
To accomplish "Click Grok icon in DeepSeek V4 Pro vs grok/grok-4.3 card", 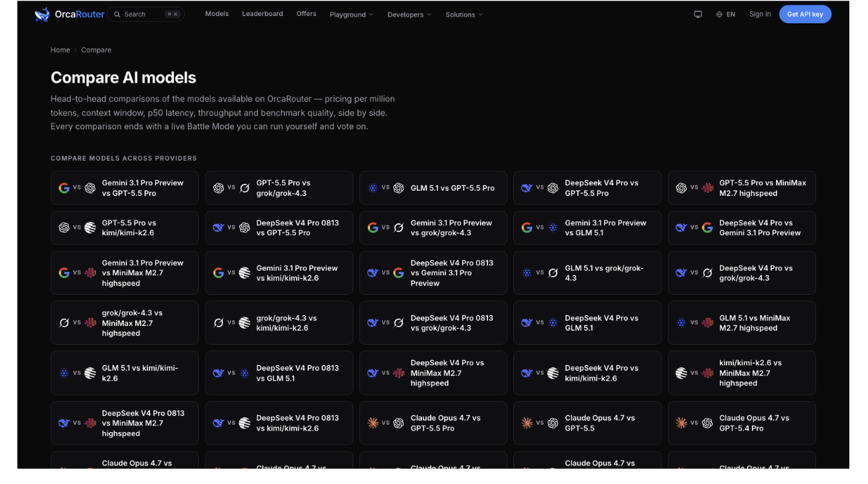I will coord(707,273).
